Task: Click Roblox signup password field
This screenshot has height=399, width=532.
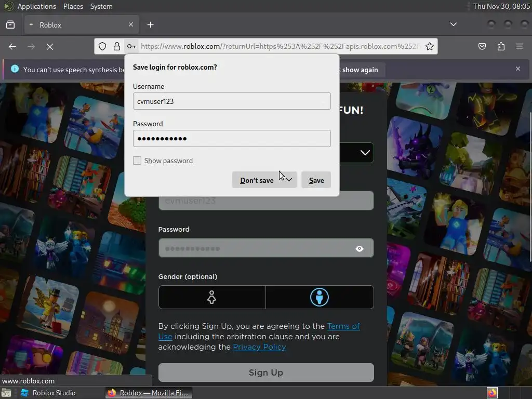Action: [266, 248]
